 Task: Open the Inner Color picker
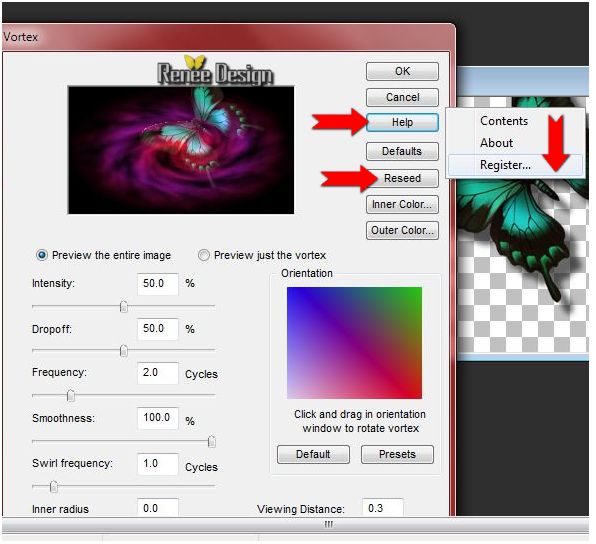point(402,205)
